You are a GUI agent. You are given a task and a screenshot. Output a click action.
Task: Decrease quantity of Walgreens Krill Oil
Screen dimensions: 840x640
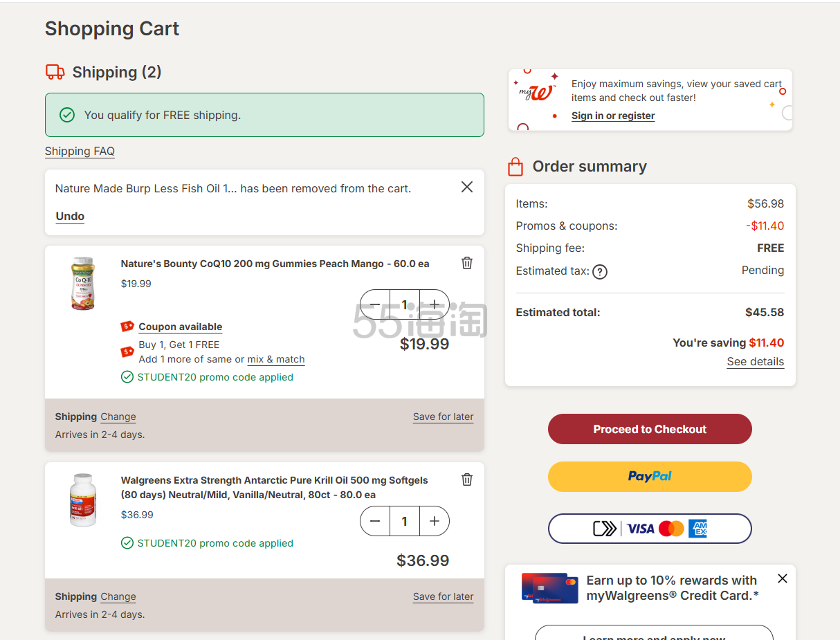(x=375, y=521)
